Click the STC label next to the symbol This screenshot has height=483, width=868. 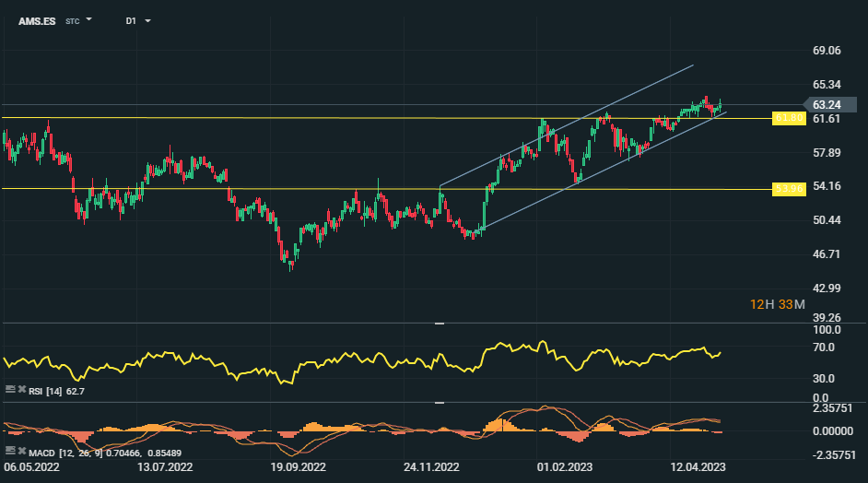pyautogui.click(x=73, y=21)
